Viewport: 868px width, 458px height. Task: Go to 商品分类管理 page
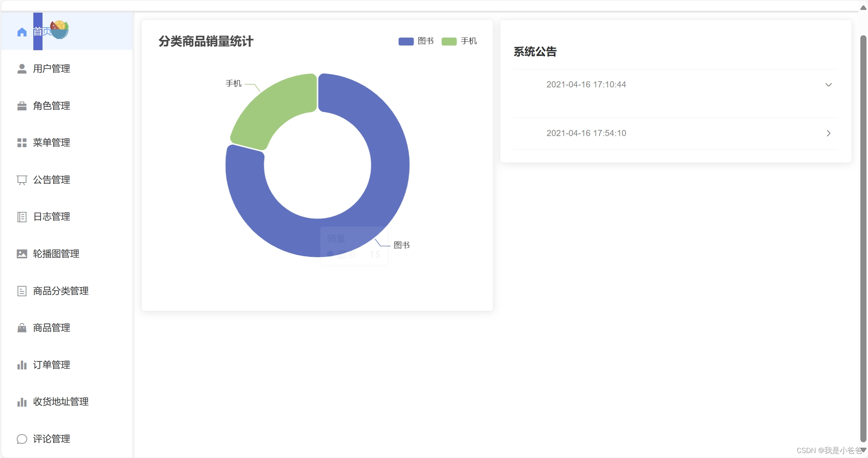[61, 291]
